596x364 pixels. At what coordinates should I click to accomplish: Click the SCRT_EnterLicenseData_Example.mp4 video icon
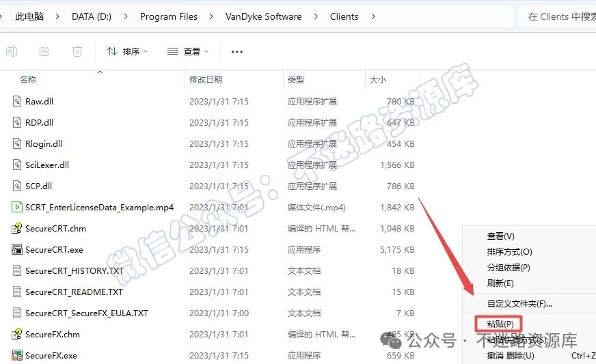(16, 207)
